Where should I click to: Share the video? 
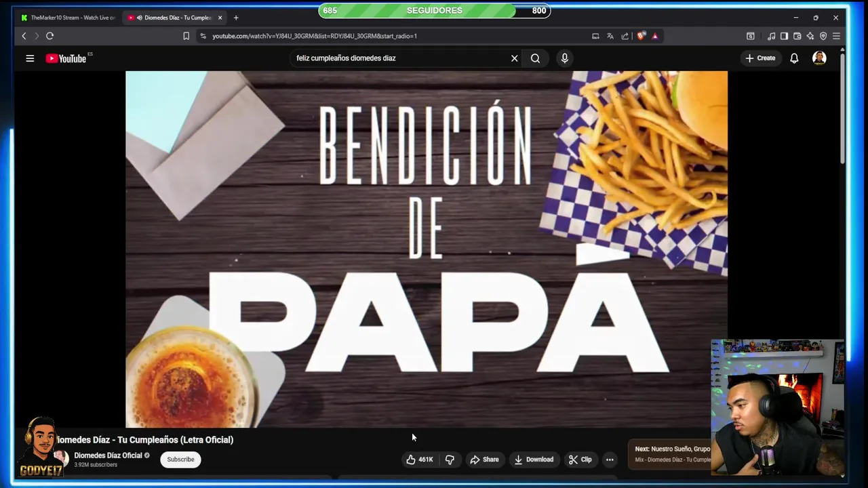484,460
